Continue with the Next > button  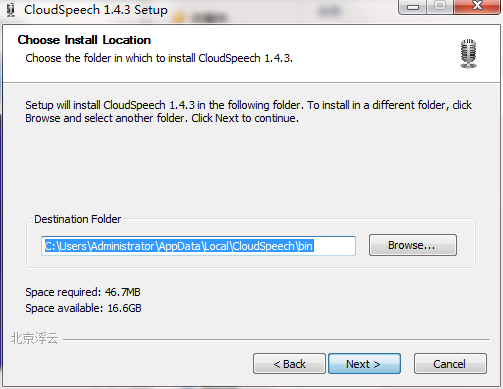(364, 364)
